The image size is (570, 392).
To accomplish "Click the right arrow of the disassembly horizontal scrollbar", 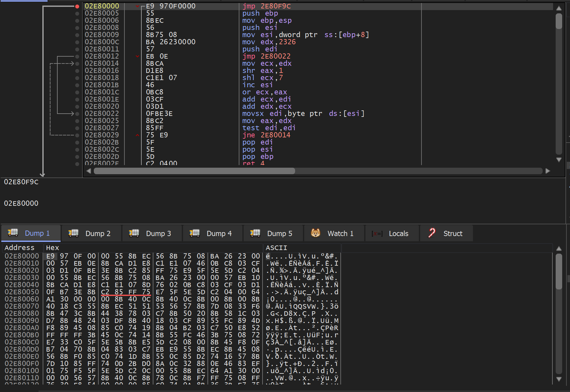I will pyautogui.click(x=548, y=171).
